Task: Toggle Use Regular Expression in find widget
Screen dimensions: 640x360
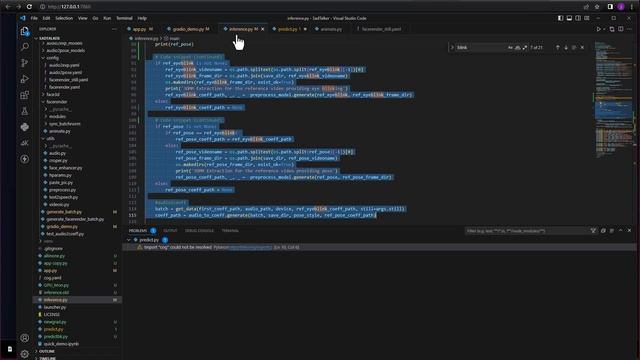Action: [x=525, y=47]
